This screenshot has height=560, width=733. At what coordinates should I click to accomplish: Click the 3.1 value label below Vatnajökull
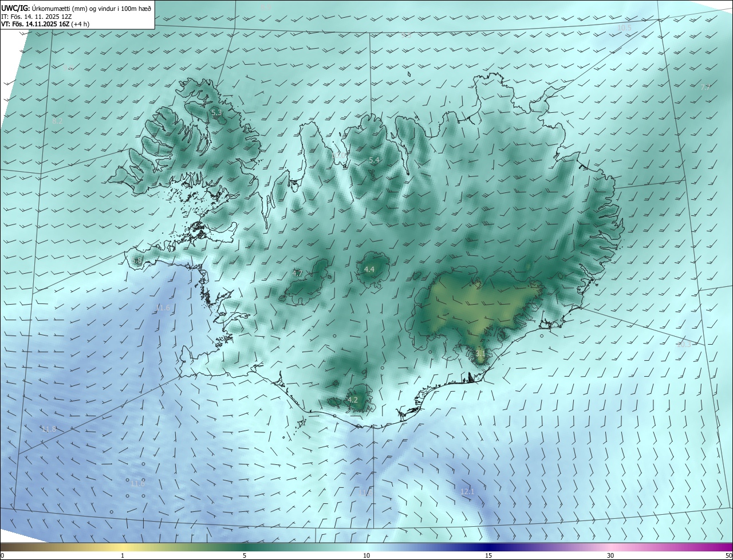pyautogui.click(x=480, y=354)
